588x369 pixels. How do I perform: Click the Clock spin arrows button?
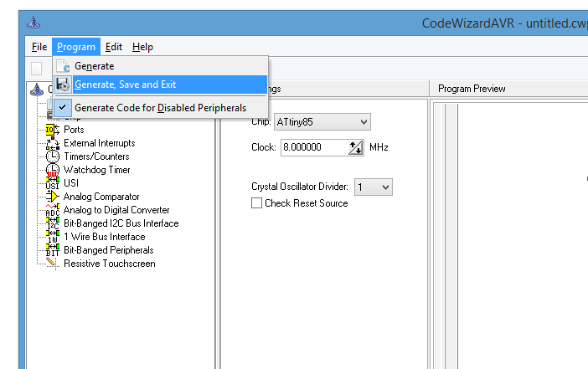point(355,147)
